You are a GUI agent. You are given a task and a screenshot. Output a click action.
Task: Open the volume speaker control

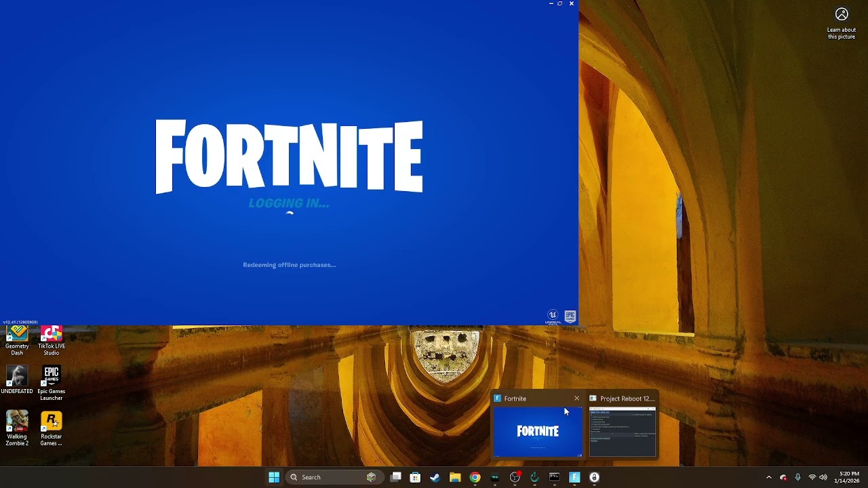[x=823, y=477]
